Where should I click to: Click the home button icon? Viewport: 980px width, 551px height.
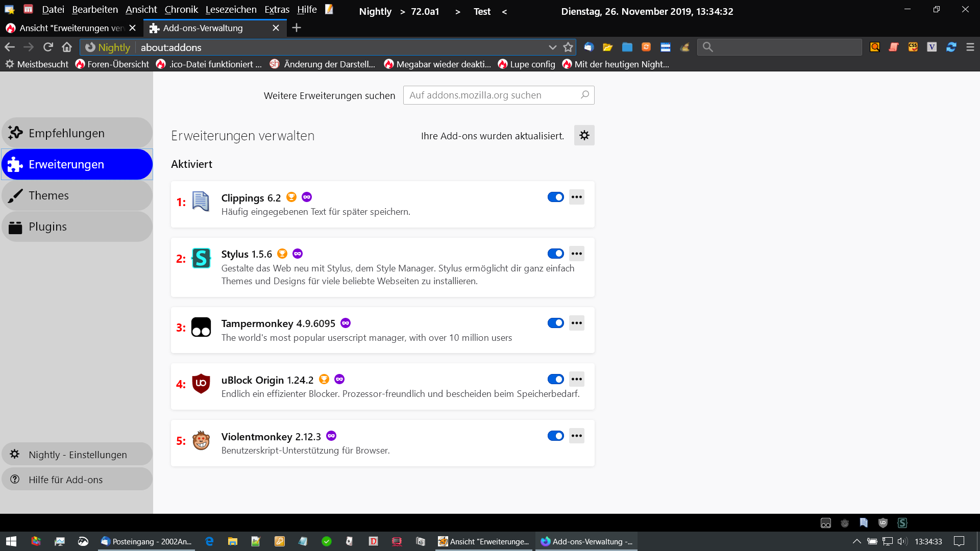click(67, 47)
